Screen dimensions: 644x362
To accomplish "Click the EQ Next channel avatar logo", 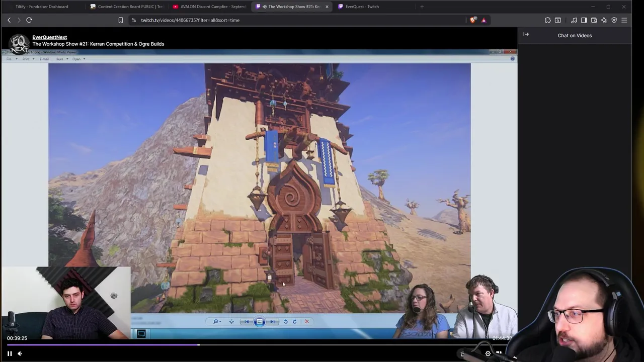I will 19,44.
